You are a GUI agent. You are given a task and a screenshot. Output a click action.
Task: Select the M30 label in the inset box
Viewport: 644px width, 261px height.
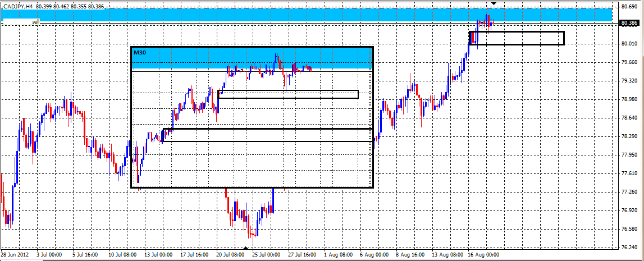click(x=139, y=52)
